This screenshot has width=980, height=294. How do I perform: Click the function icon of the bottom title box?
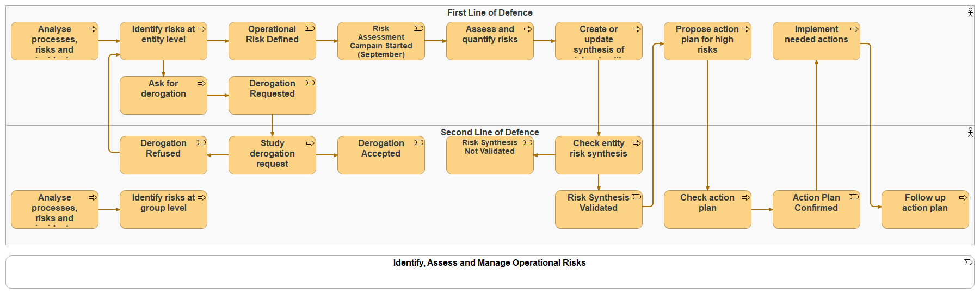[x=968, y=262]
